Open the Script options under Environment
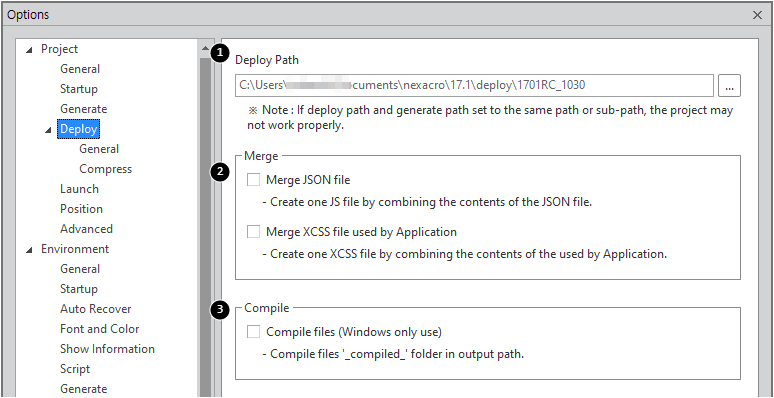Viewport: 774px width, 398px height. (75, 369)
